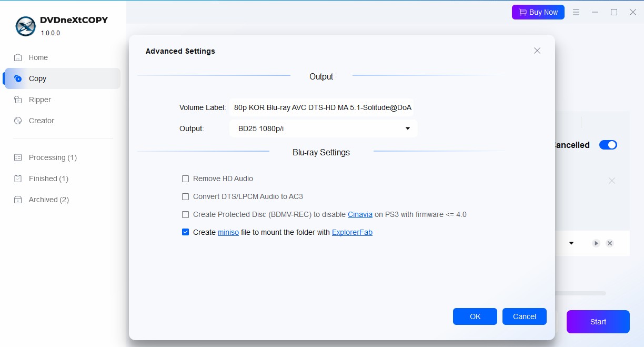Click the Creator disc icon in sidebar
The image size is (644, 347).
coord(18,121)
